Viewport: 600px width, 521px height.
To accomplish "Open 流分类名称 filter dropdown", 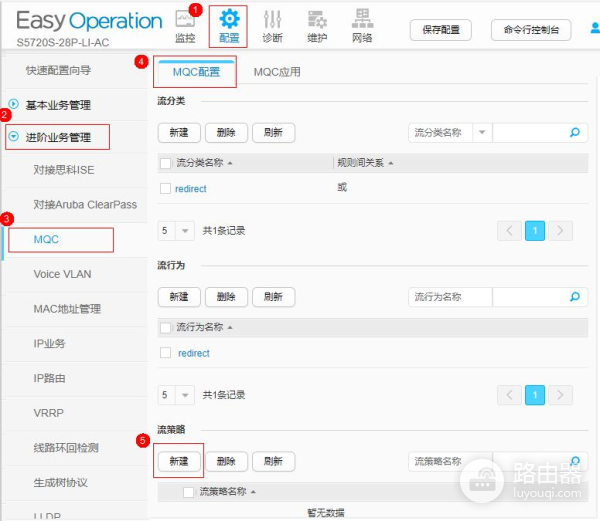I will [482, 132].
